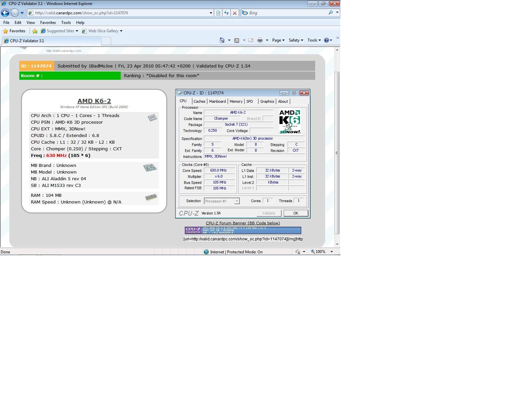Screen dimensions: 532x397
Task: Click the CPU-Z Validator forum banner image
Action: click(243, 230)
